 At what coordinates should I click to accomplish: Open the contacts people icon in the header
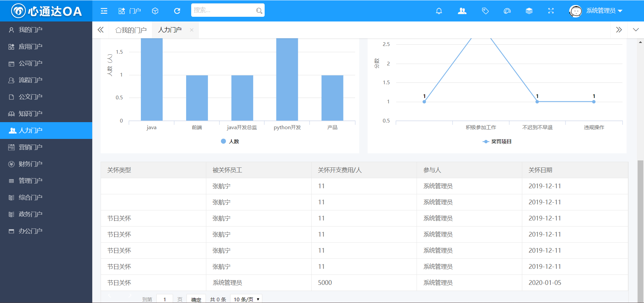click(462, 11)
